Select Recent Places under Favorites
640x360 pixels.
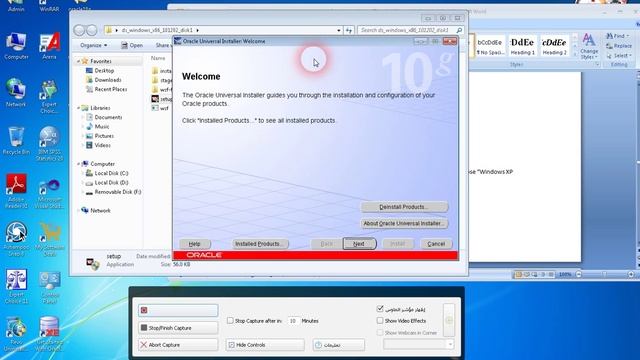click(x=107, y=89)
